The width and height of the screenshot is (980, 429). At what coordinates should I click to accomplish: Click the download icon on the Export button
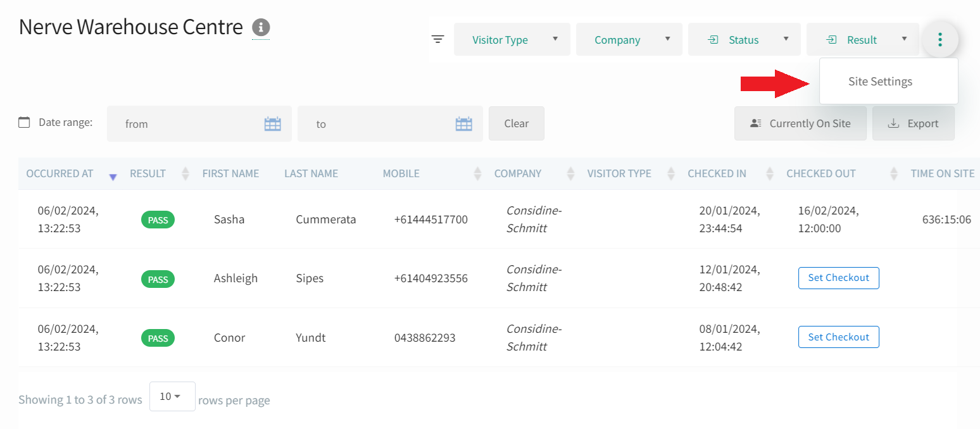896,123
